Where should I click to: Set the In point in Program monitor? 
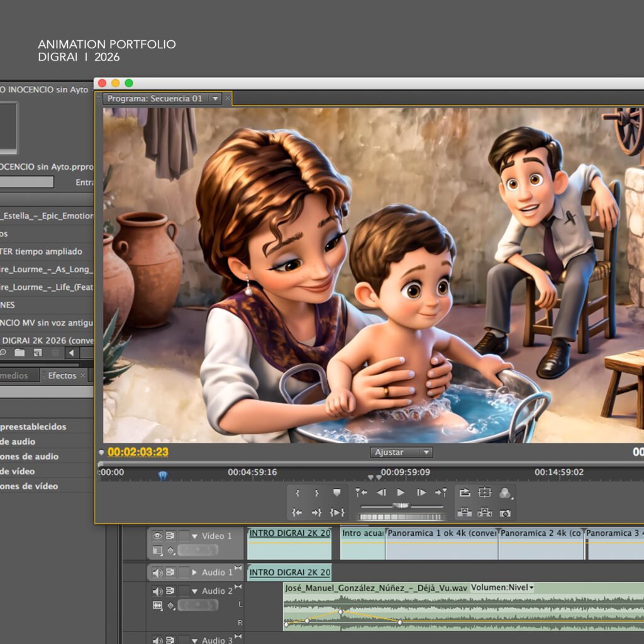(297, 493)
